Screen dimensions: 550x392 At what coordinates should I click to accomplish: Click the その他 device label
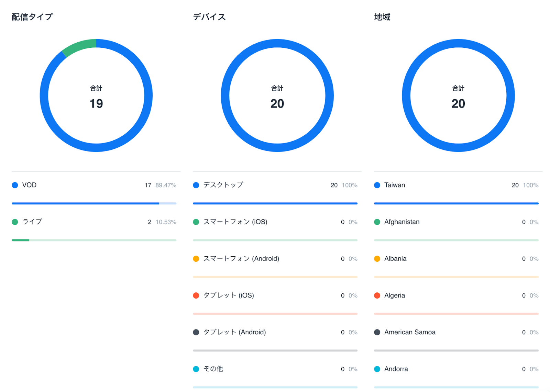click(x=213, y=369)
